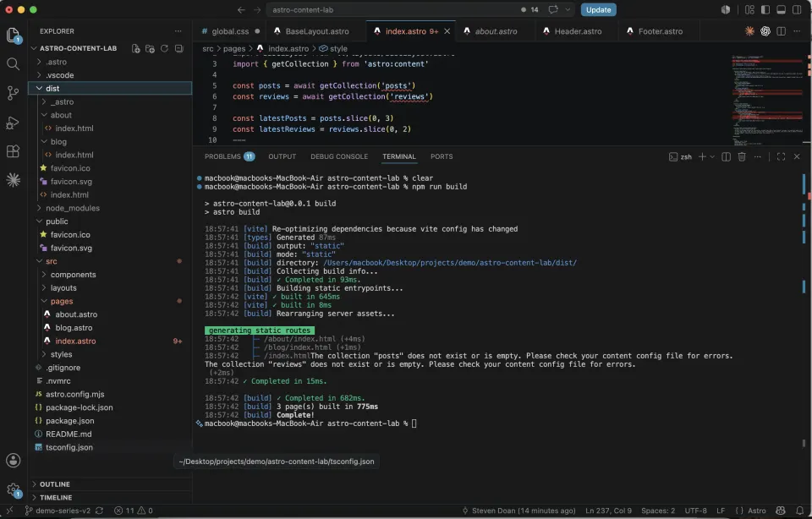Customize editor layout icon

click(x=749, y=10)
